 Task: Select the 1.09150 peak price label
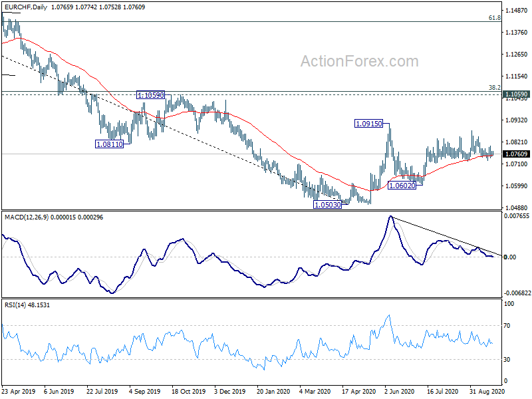[x=368, y=124]
